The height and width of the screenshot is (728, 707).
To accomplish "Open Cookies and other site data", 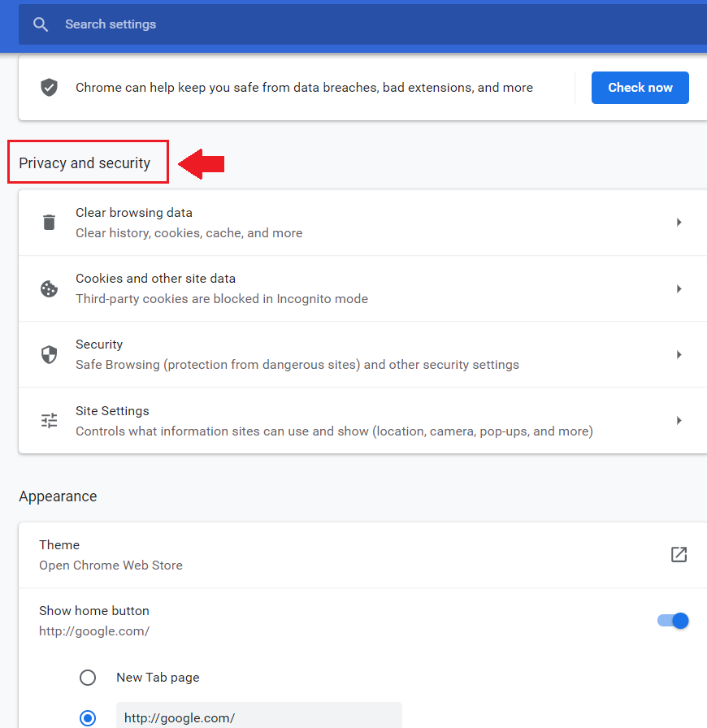I will 362,288.
